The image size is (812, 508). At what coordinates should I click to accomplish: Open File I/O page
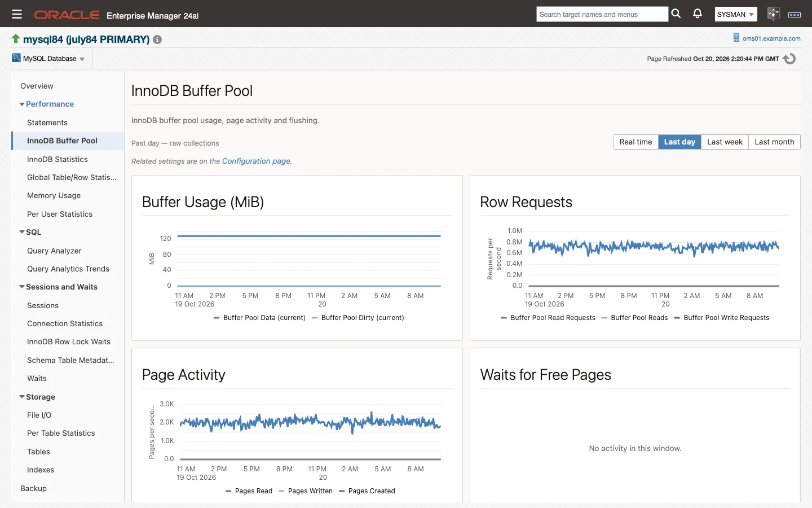(x=39, y=415)
